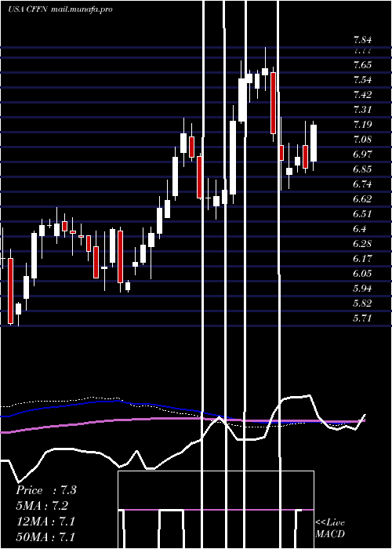Viewport: 392px width, 549px height.
Task: Select the 6.05 price axis label
Action: [x=362, y=273]
